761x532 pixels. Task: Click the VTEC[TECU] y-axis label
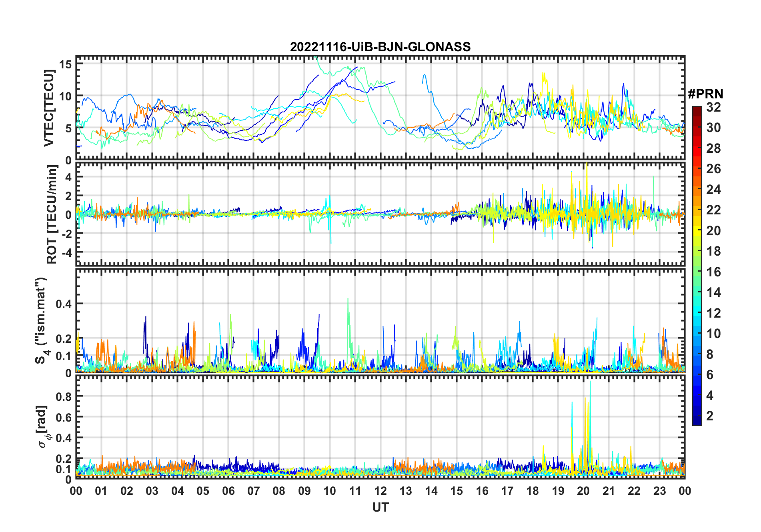pyautogui.click(x=49, y=108)
